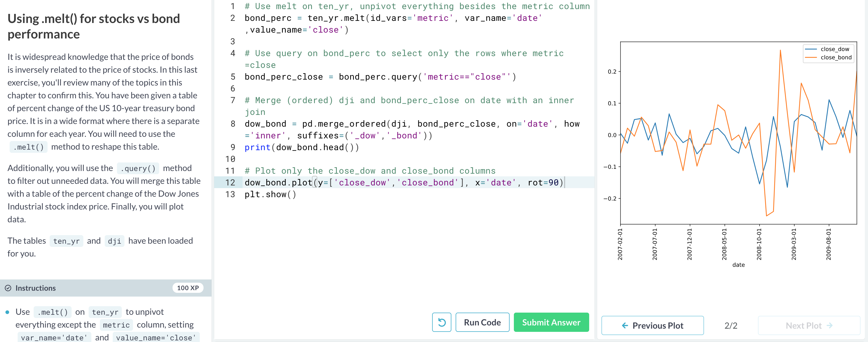Click line number 12 in the gutter

coord(230,183)
